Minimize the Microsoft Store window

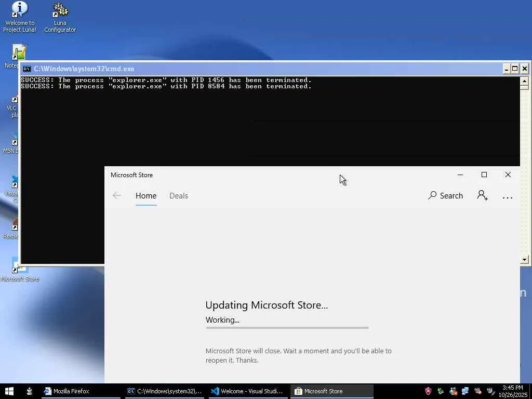tap(460, 175)
